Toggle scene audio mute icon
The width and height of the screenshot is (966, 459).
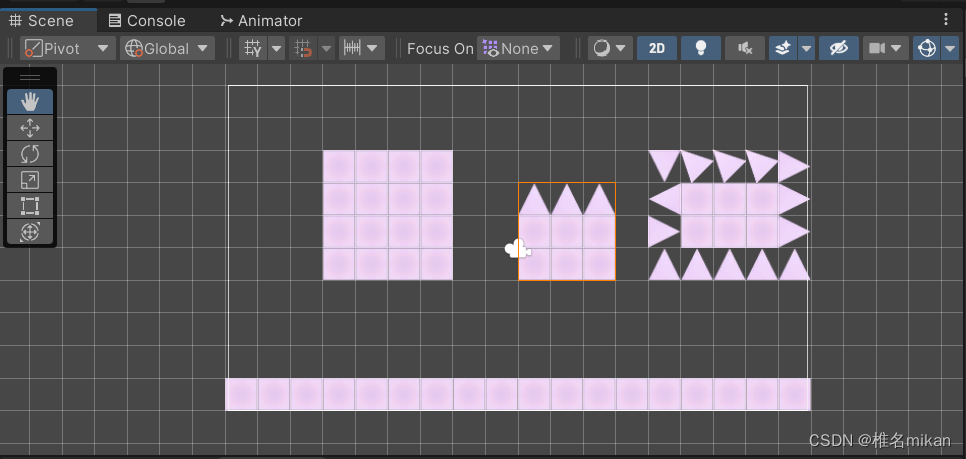(x=745, y=48)
